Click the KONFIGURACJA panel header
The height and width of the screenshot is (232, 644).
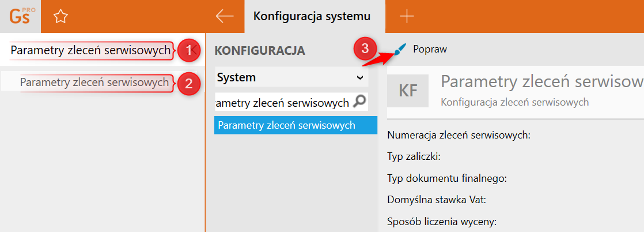tap(260, 51)
